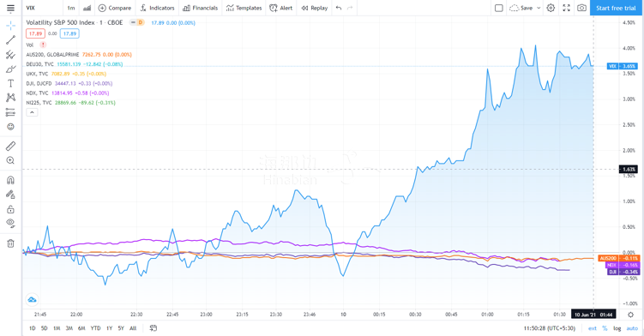Collapse the indicator legend chevron
The image size is (644, 336).
[x=32, y=112]
